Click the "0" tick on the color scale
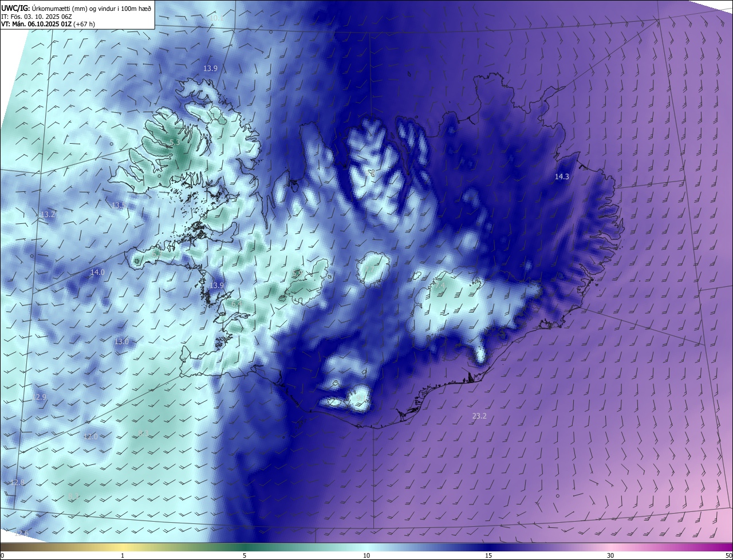 (x=2, y=555)
